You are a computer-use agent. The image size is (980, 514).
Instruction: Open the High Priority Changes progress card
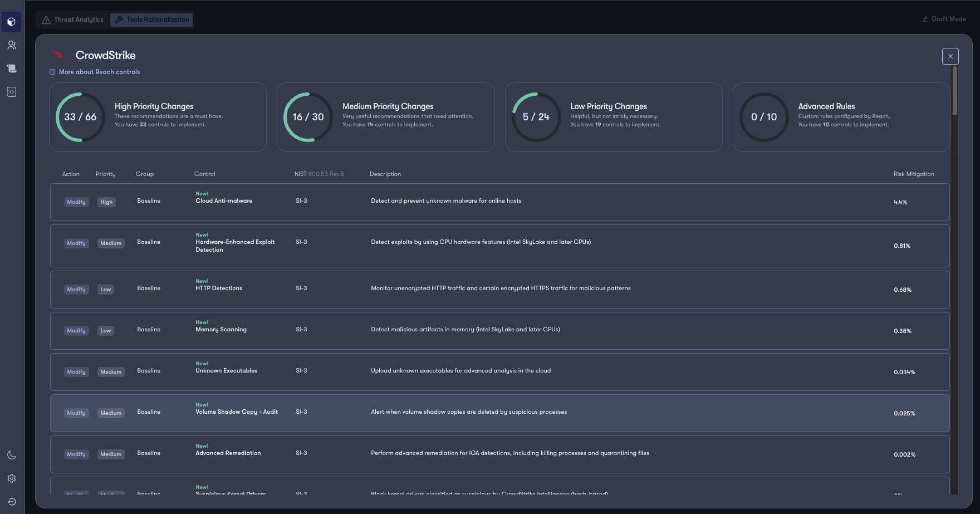[x=158, y=117]
